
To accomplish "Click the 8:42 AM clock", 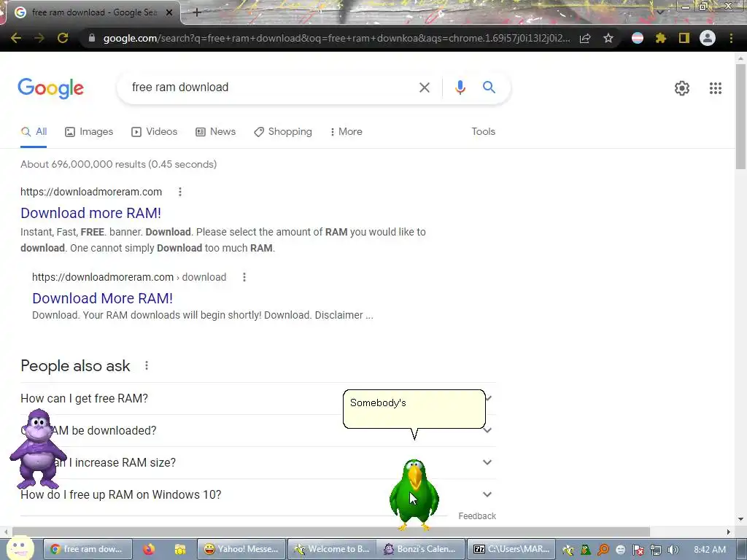I will pyautogui.click(x=710, y=550).
